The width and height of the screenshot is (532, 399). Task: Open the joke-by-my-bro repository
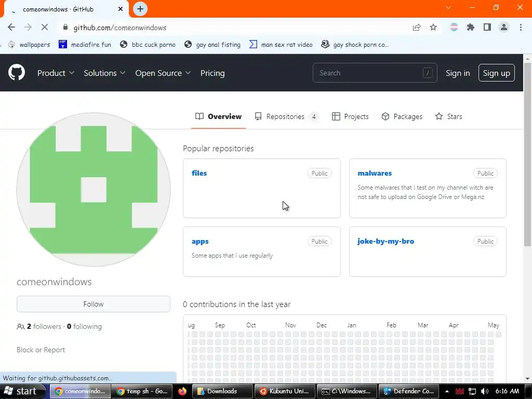tap(386, 241)
